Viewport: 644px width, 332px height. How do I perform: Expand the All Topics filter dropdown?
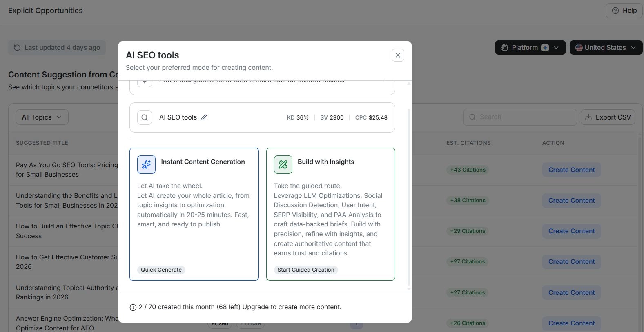[x=42, y=117]
